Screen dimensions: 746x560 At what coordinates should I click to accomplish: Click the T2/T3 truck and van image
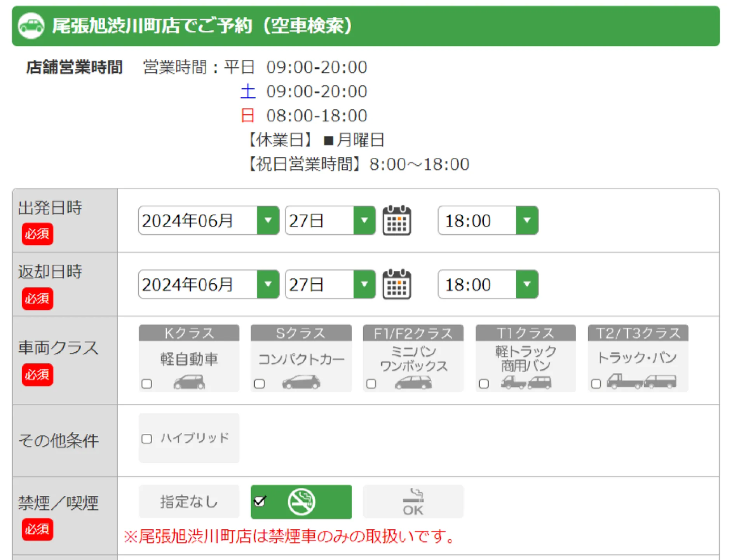641,381
